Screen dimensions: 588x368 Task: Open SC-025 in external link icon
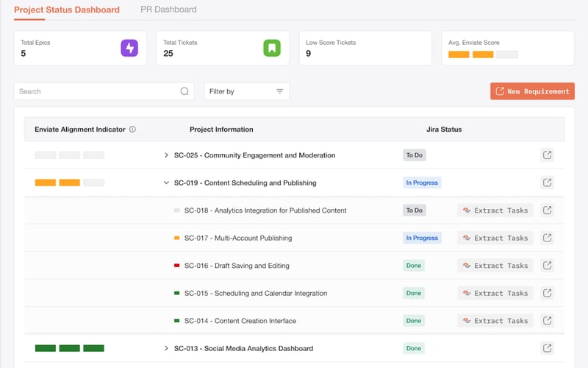[547, 155]
